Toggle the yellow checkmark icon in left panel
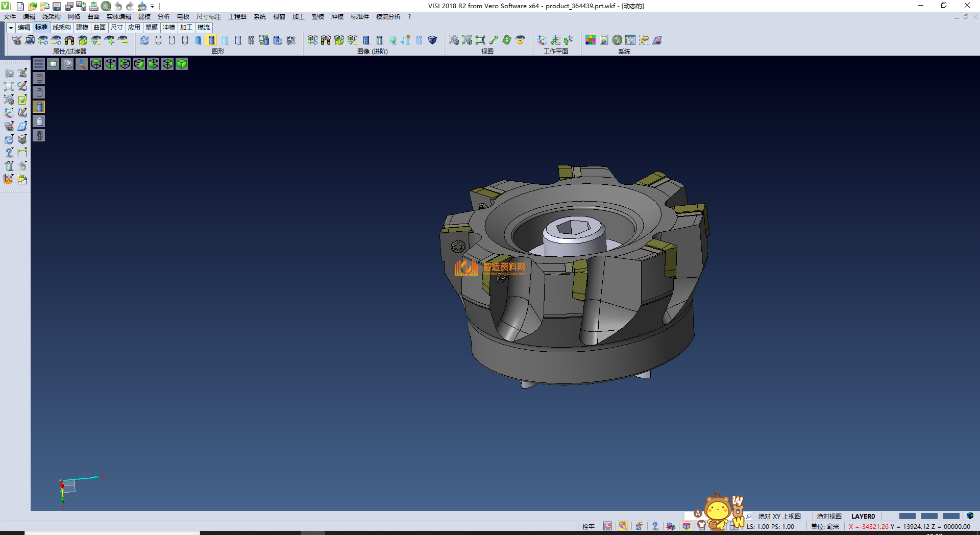Viewport: 980px width, 535px height. [22, 100]
